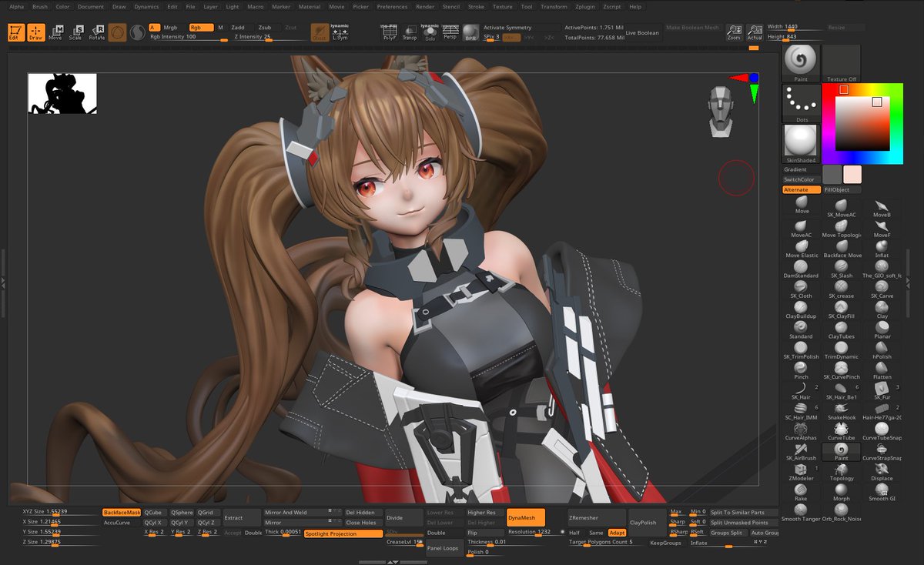This screenshot has width=924, height=565.
Task: Click the Solo mode icon
Action: pyautogui.click(x=430, y=32)
